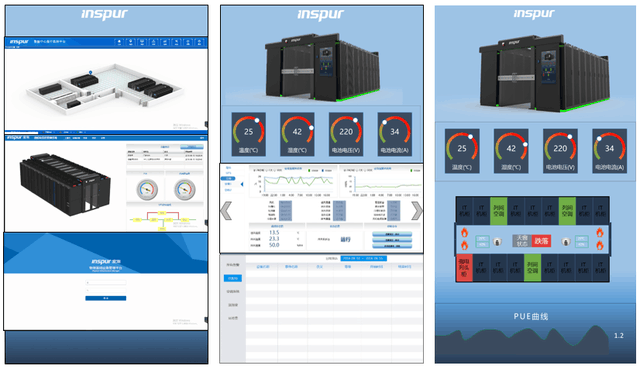Collapse the side list with the blue triangle arrow
This screenshot has width=640, height=369.
(x=242, y=184)
